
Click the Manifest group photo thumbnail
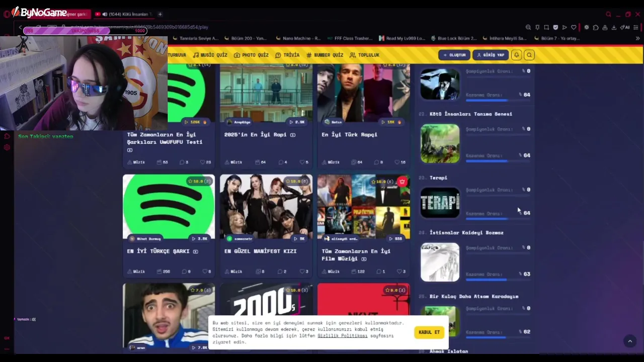click(x=266, y=207)
